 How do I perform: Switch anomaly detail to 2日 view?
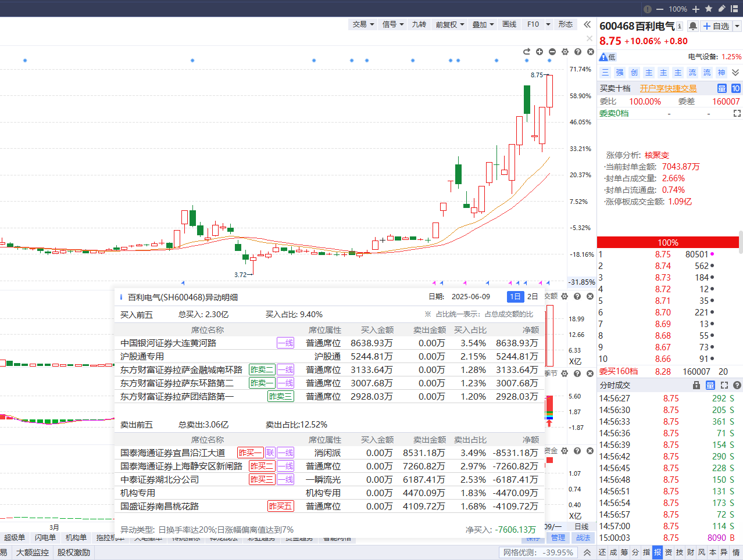532,296
